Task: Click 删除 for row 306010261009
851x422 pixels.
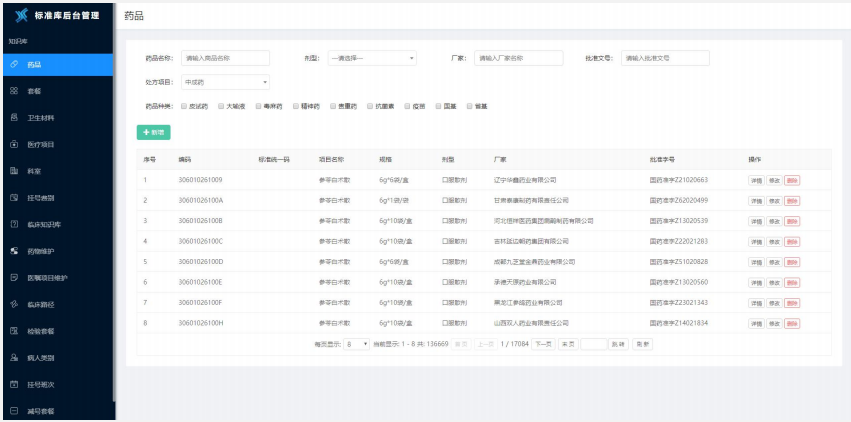Action: pyautogui.click(x=792, y=181)
